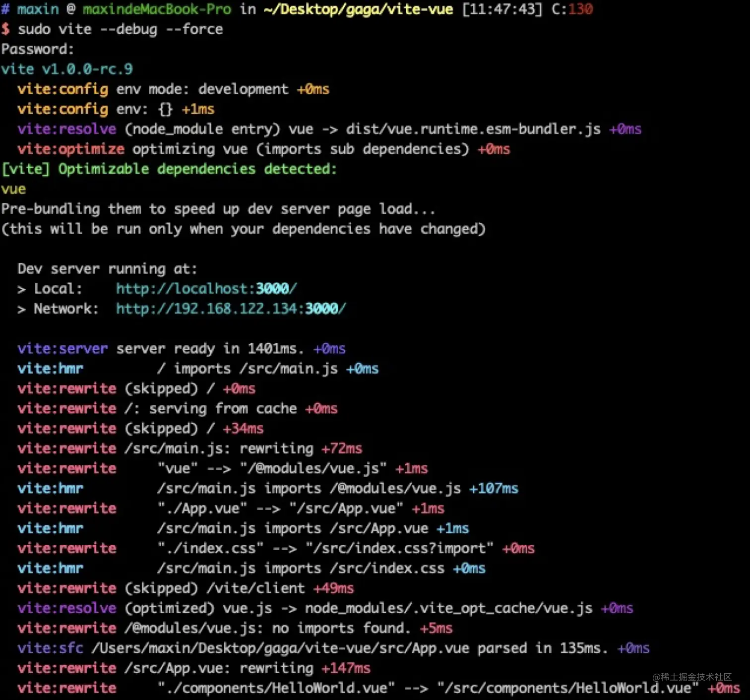
Task: Click 'Dev server running at:' text
Action: pos(107,269)
